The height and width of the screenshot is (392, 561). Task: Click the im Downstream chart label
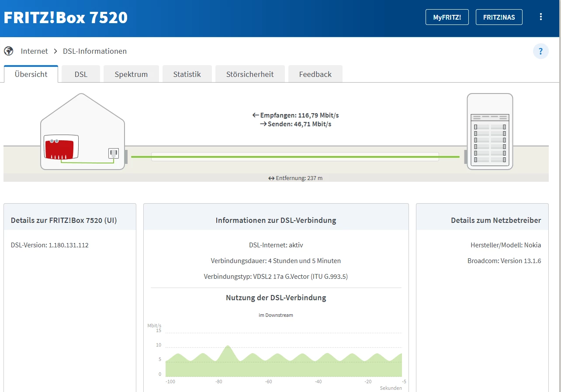(x=276, y=315)
